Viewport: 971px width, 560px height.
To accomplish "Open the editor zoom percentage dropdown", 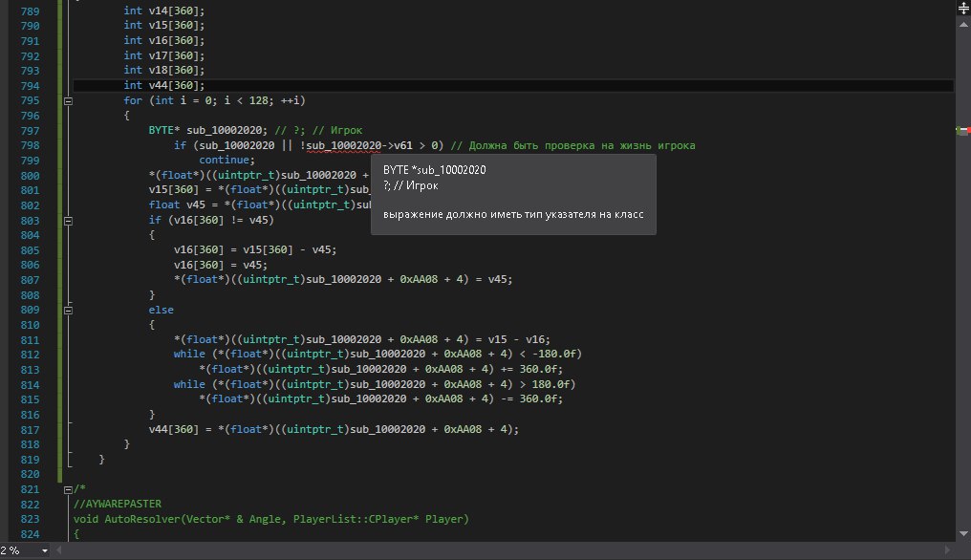I will pos(44,551).
